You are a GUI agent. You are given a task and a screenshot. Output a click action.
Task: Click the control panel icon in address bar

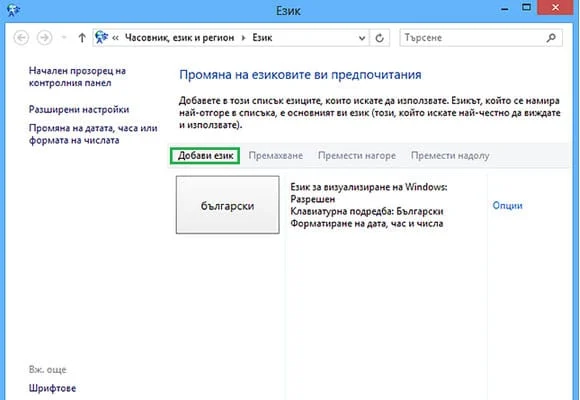[x=101, y=37]
